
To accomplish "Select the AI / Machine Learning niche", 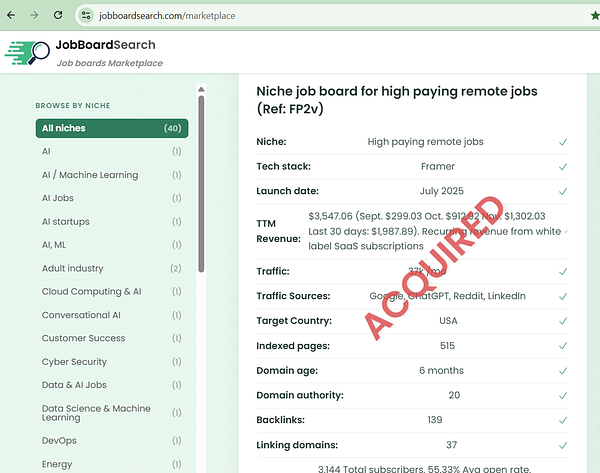I will [112, 175].
